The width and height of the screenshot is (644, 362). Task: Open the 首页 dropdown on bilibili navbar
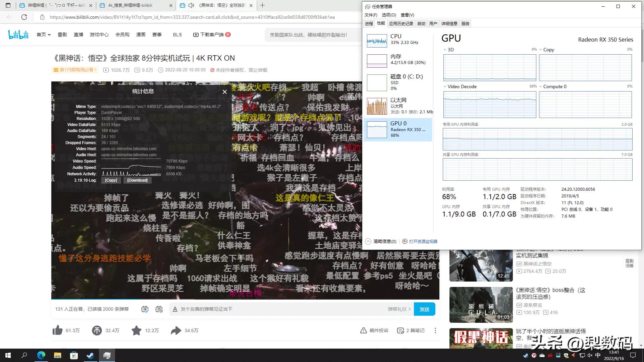tap(43, 35)
